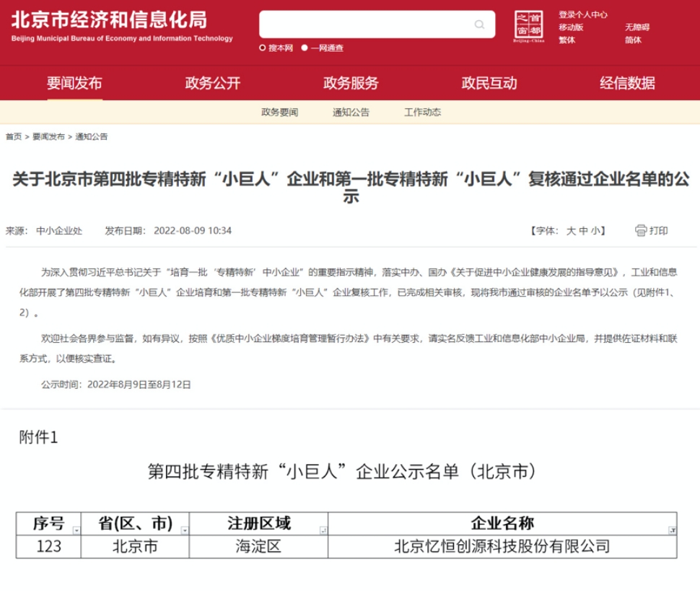The height and width of the screenshot is (591, 700).
Task: Set font size to 小
Action: click(x=595, y=231)
